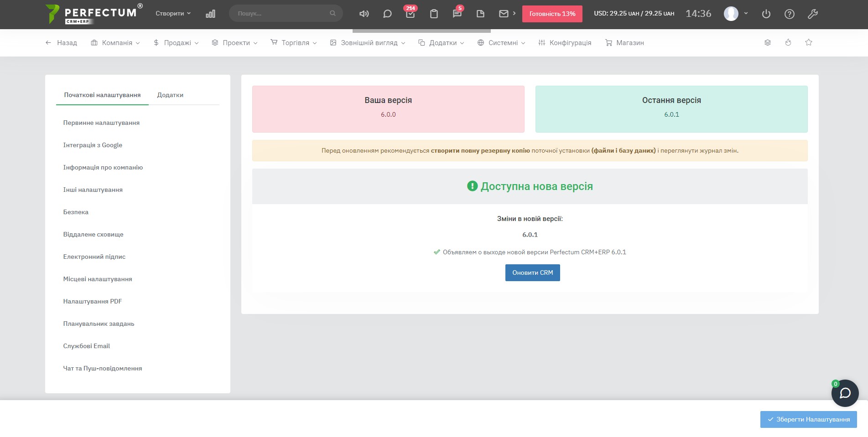Open Чат та Пуш-повідомлення section

click(x=103, y=369)
